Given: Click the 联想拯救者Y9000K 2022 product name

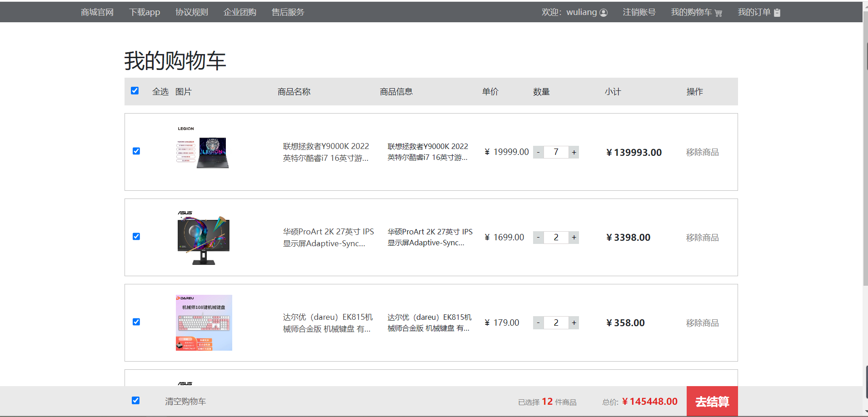Looking at the screenshot, I should 326,152.
